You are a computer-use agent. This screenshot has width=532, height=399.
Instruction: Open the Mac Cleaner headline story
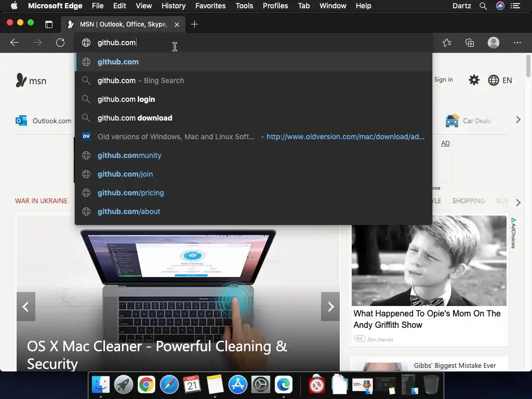[x=157, y=355]
